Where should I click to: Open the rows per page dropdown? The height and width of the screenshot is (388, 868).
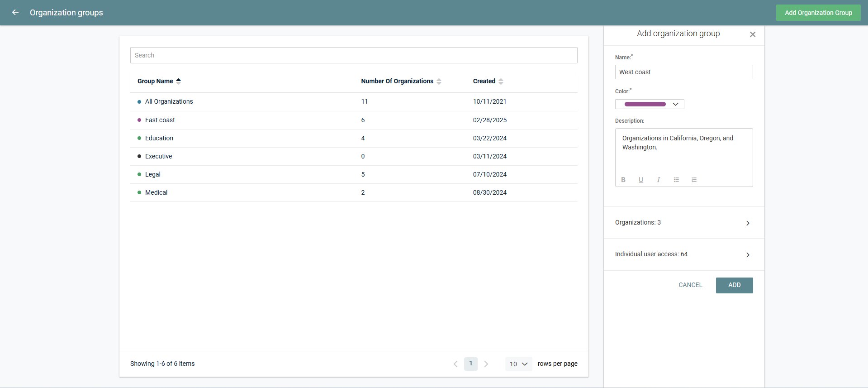click(518, 364)
